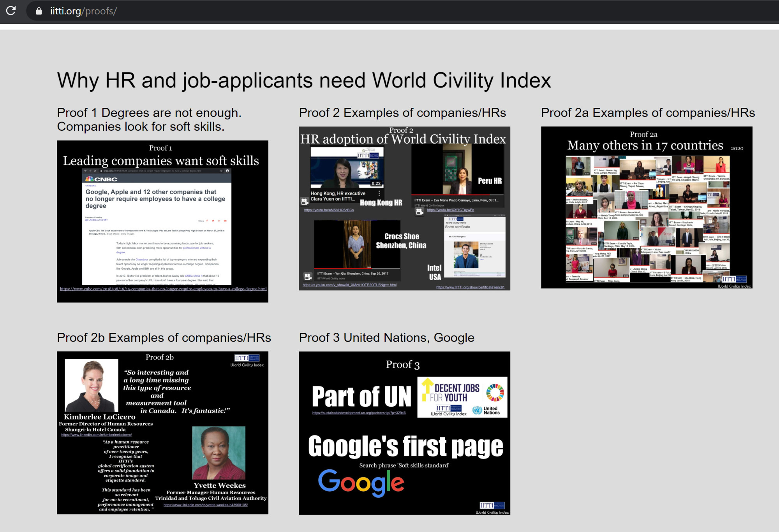Open Kimberlee LoCicero's LinkedIn link

click(x=97, y=435)
